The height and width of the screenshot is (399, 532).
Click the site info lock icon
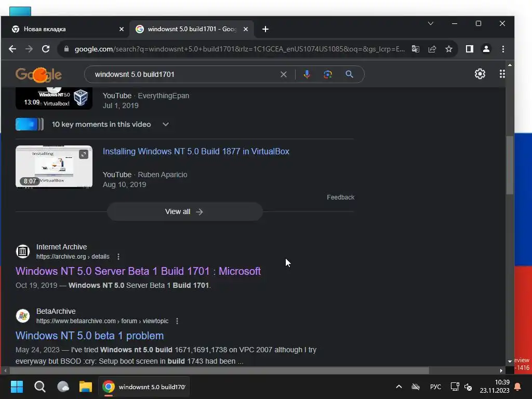tap(66, 49)
